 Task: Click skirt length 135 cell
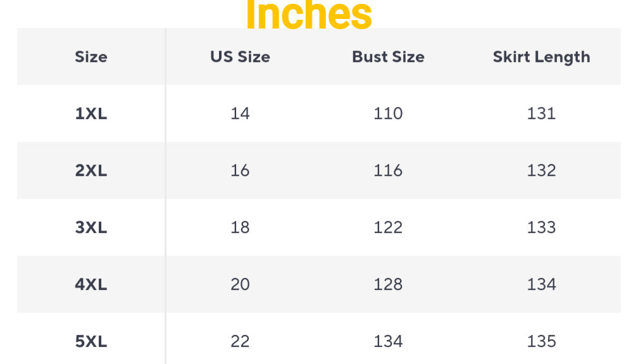541,342
